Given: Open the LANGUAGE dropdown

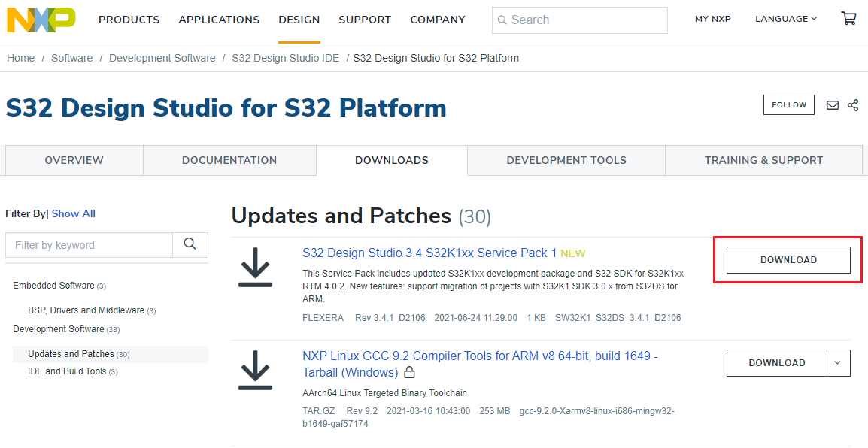Looking at the screenshot, I should (785, 18).
